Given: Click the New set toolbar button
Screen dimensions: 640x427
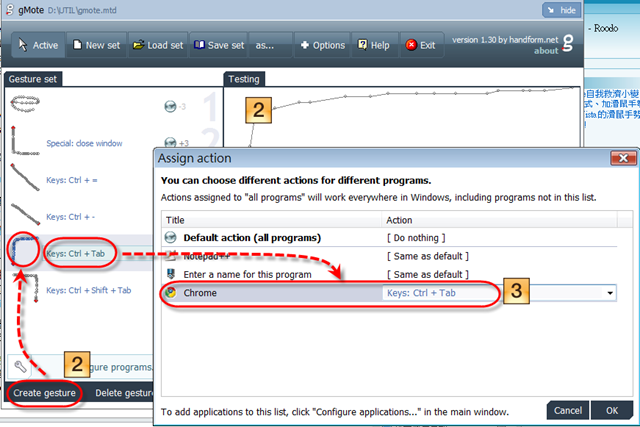Looking at the screenshot, I should (x=96, y=45).
